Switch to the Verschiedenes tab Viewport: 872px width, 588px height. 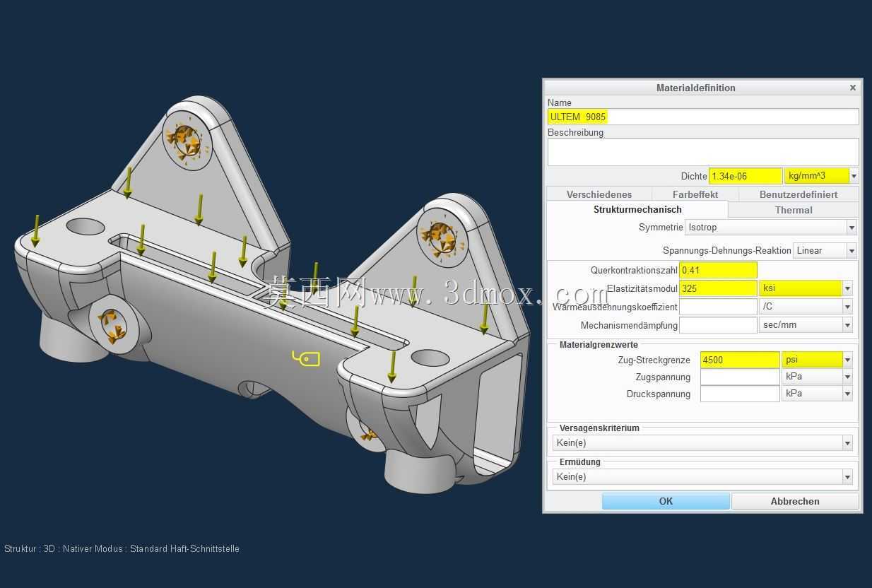pyautogui.click(x=599, y=194)
